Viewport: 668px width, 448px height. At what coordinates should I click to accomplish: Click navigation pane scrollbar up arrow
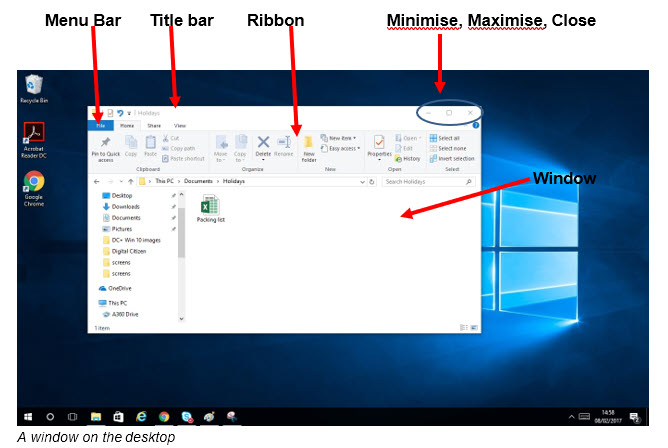[x=181, y=195]
